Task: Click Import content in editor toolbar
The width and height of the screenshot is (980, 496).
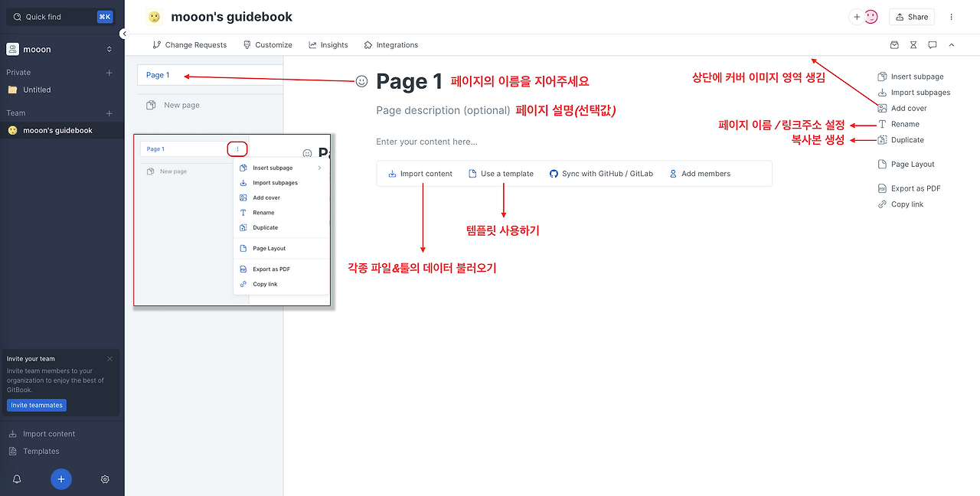Action: click(x=420, y=174)
